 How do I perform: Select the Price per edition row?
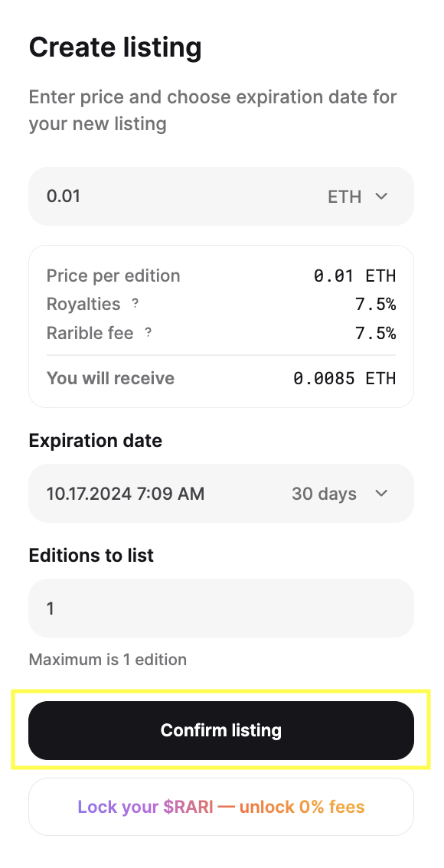113,276
